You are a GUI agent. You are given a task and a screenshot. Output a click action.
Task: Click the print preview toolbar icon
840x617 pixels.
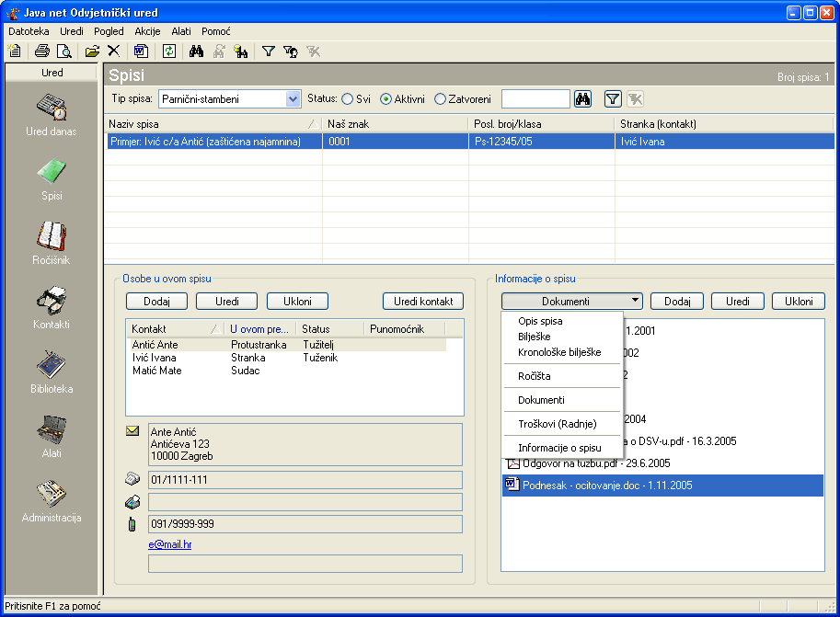pyautogui.click(x=63, y=51)
